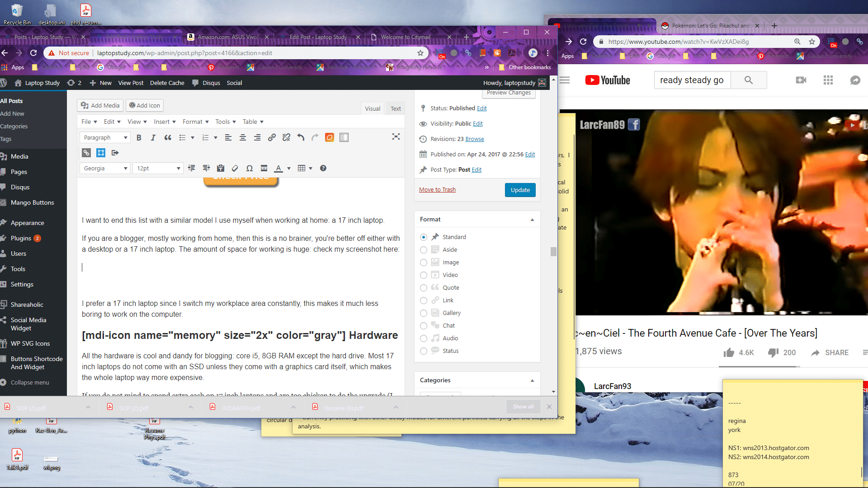Switch to the Text editor tab

click(x=396, y=109)
